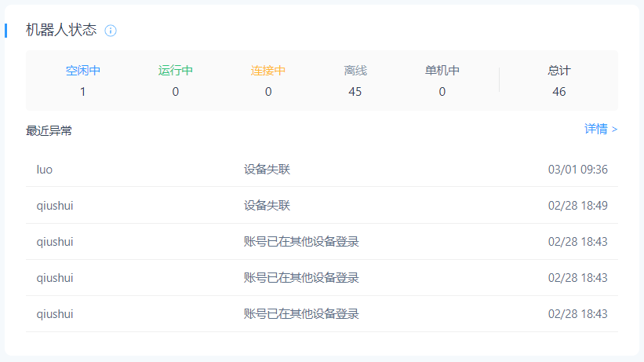Select qiushui in the 02/28 18:49 row
The image size is (644, 362).
[x=55, y=206]
